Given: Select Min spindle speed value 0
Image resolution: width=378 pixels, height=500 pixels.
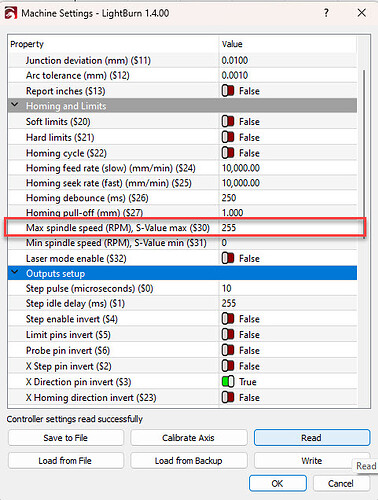Looking at the screenshot, I should pyautogui.click(x=224, y=243).
